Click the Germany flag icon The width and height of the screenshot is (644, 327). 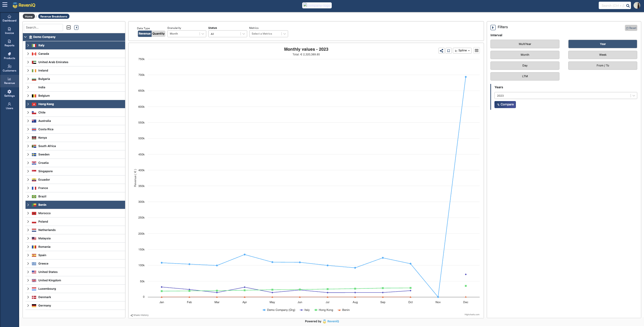click(34, 306)
